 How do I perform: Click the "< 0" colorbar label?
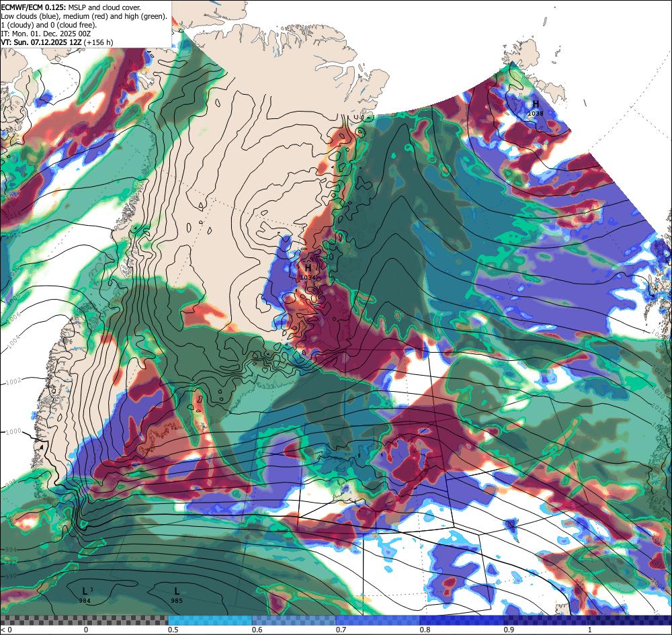[x=5, y=630]
